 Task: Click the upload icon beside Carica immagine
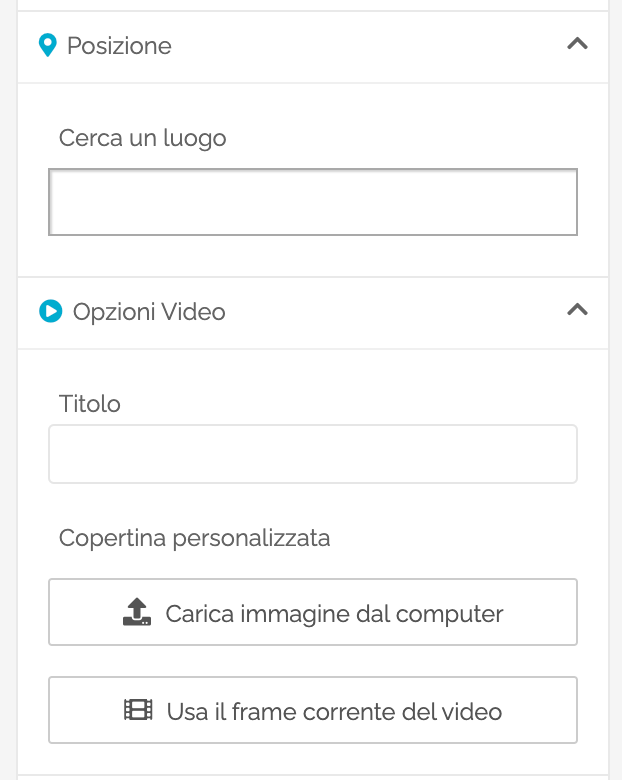coord(136,612)
